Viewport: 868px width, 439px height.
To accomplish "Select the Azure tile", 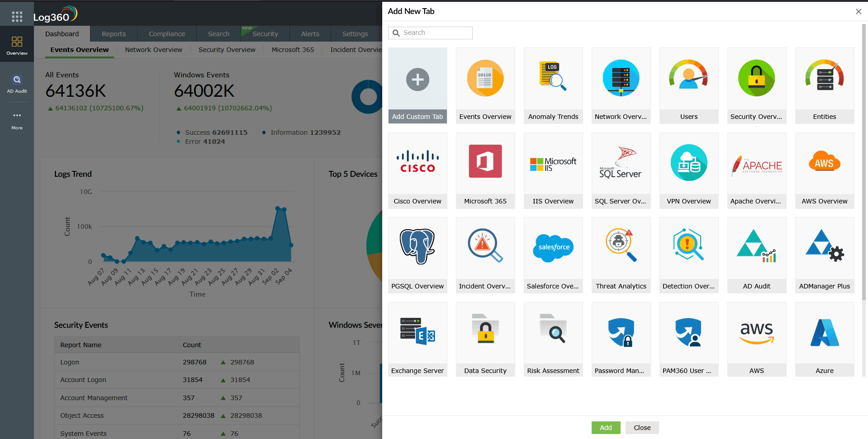I will 824,339.
